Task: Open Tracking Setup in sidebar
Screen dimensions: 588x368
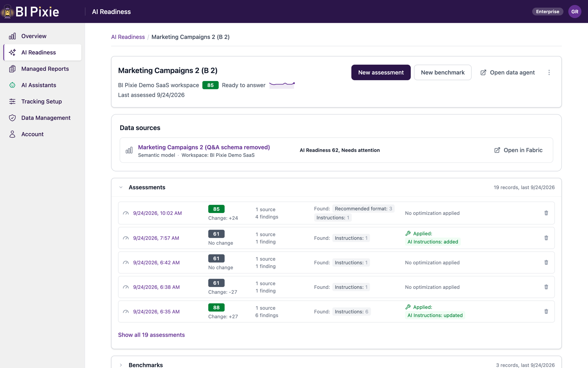Action: pos(42,102)
